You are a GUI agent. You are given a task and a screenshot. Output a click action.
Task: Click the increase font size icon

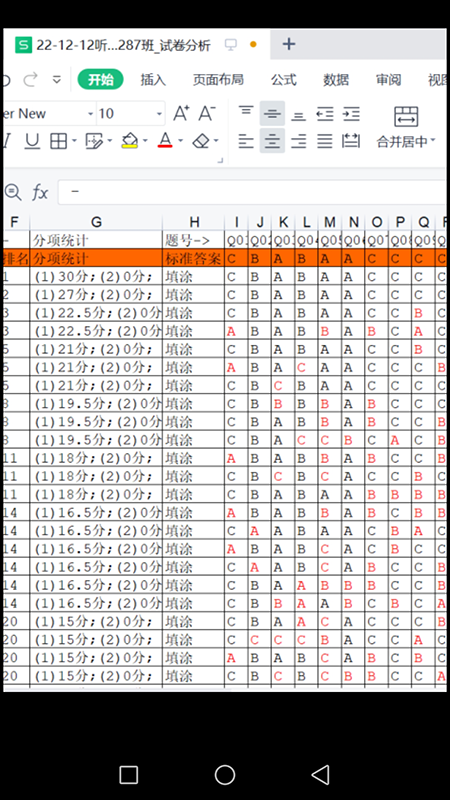click(181, 113)
